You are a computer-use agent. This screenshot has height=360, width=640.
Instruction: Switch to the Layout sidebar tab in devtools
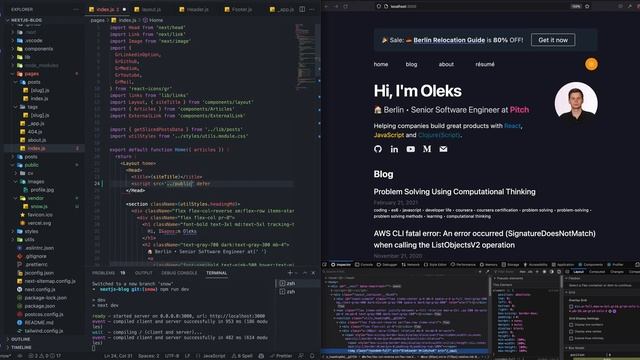pos(578,271)
